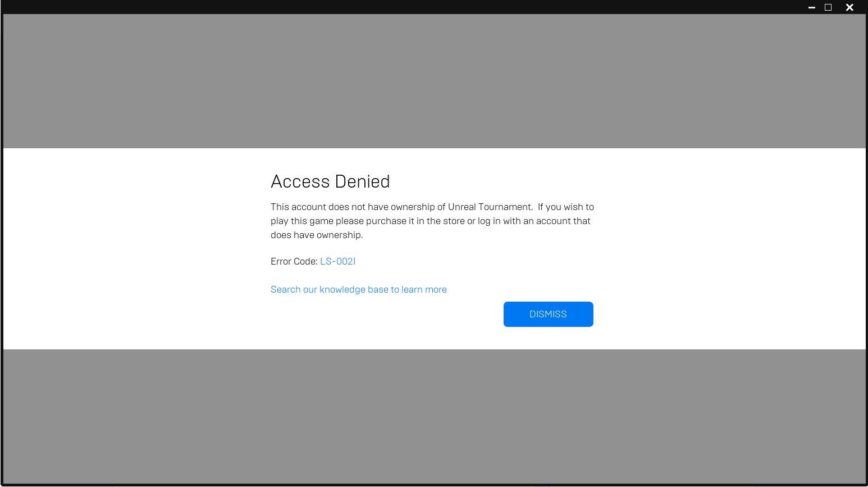Viewport: 868px width, 487px height.
Task: Click the minimize icon in title bar
Action: [811, 7]
